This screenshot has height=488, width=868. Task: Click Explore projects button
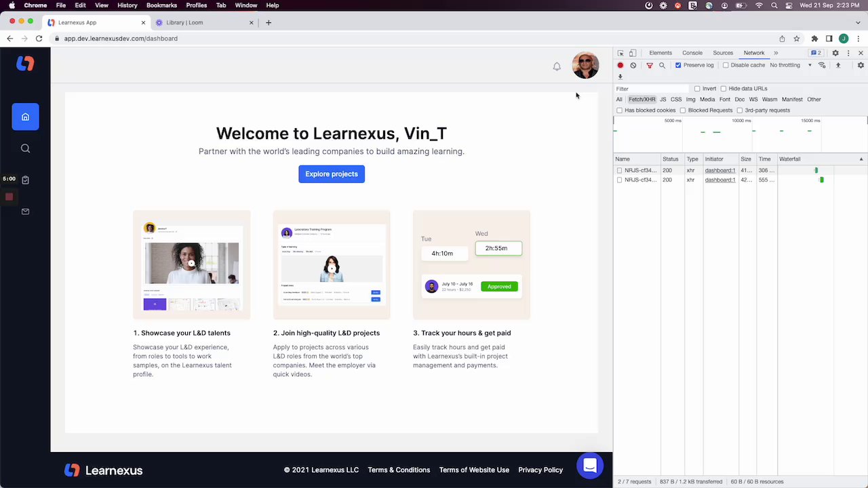332,174
